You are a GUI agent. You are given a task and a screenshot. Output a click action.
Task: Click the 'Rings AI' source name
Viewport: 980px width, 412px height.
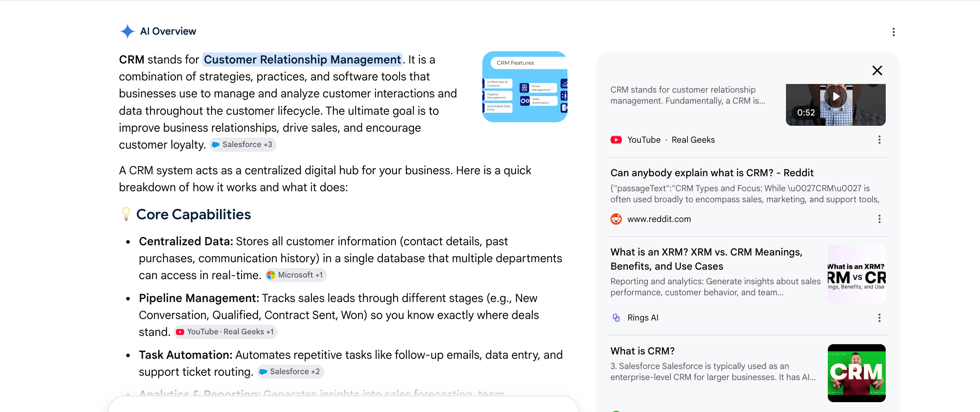click(x=643, y=317)
